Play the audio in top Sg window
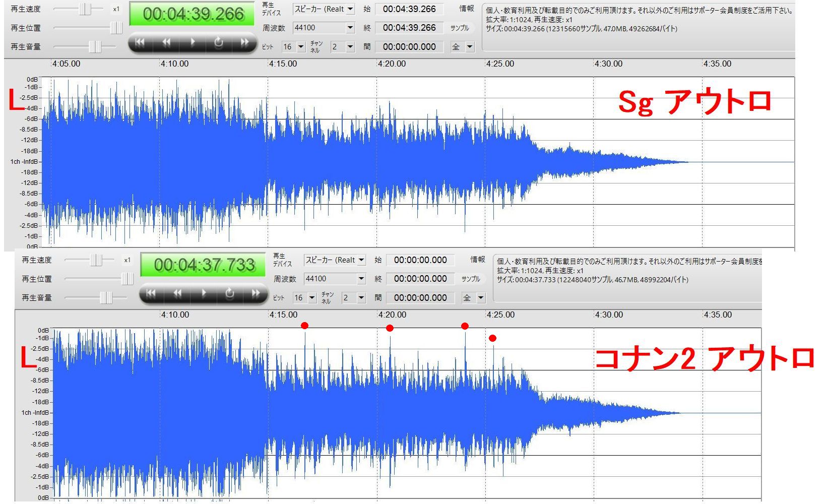This screenshot has width=827, height=504. coord(193,43)
